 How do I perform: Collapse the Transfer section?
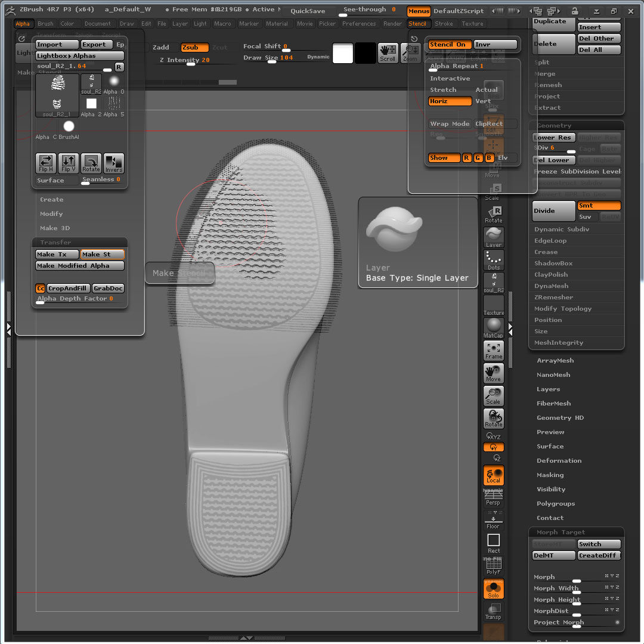point(55,242)
